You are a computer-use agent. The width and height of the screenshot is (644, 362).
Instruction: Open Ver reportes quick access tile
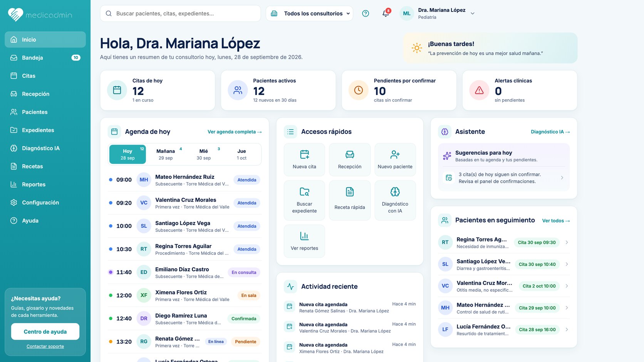[304, 241]
